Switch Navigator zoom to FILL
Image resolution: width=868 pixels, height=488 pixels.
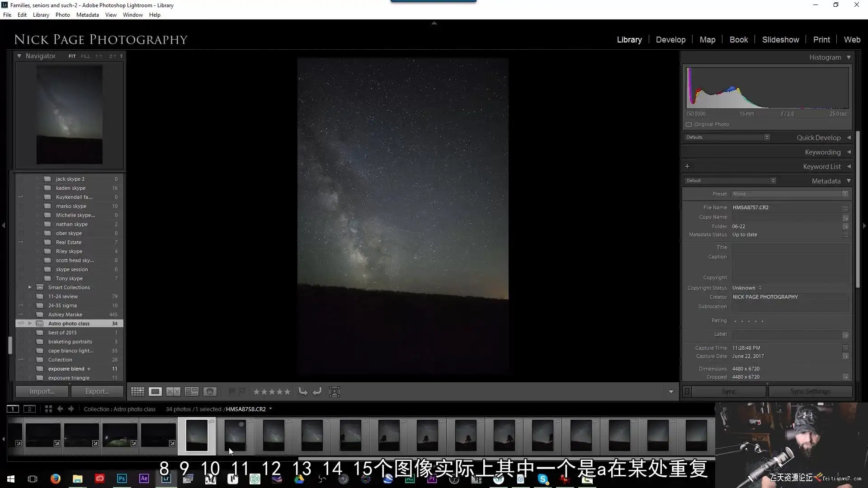point(85,56)
